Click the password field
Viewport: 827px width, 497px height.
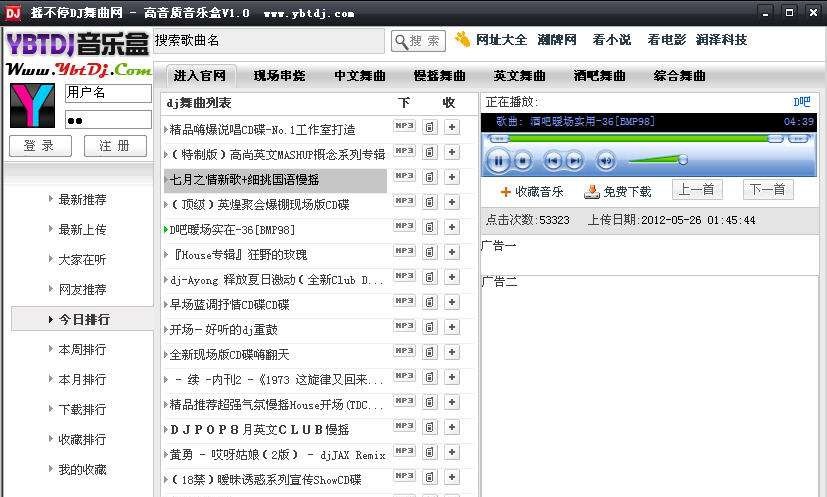tap(108, 120)
